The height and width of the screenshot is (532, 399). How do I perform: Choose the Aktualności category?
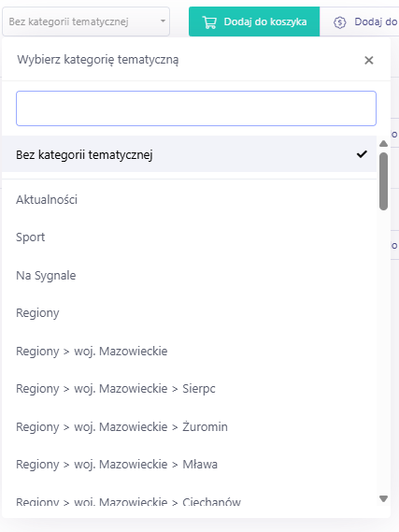click(189, 199)
